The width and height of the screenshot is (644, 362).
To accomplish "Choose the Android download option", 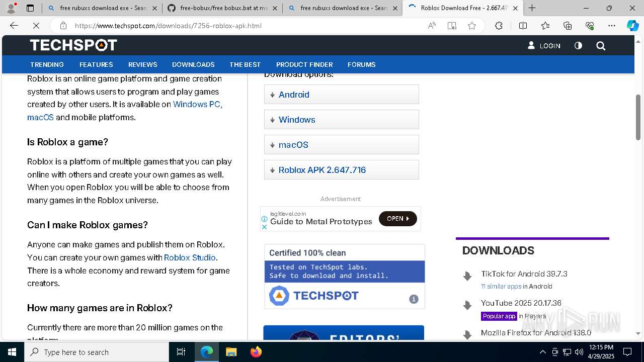I will [342, 95].
